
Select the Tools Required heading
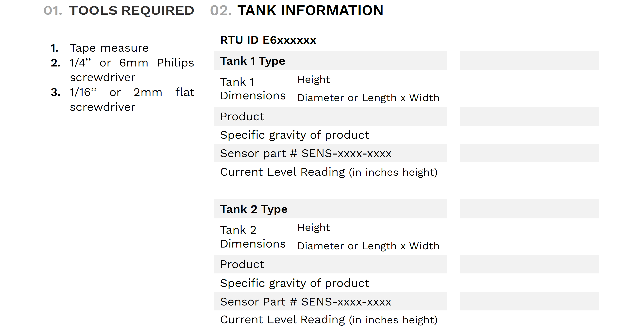tap(119, 10)
